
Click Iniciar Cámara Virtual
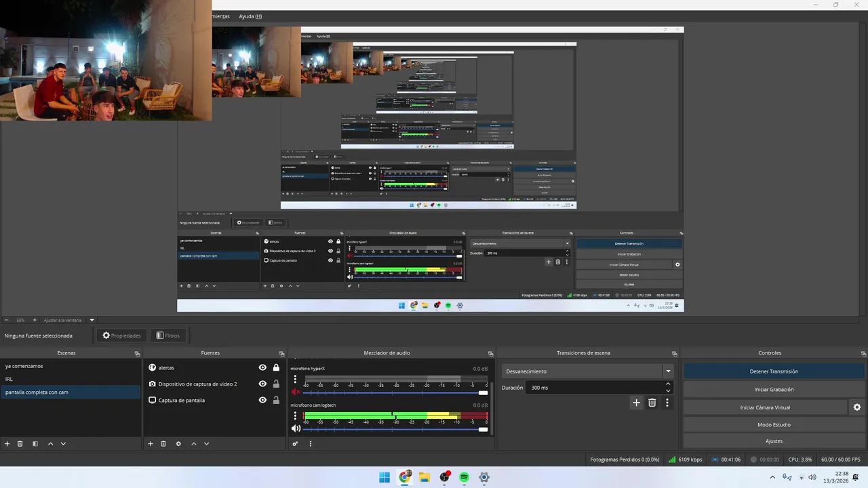[x=765, y=407]
